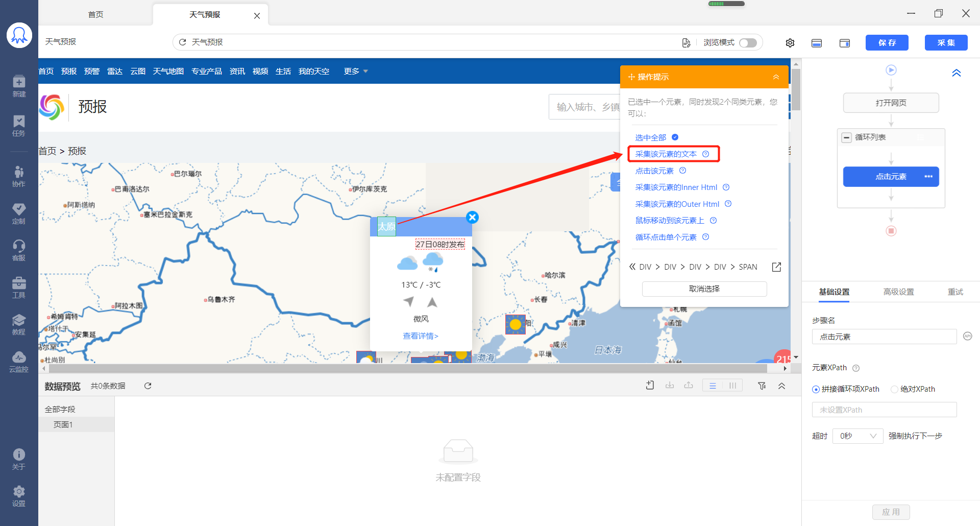
Task: Open 协作 in the left sidebar
Action: click(x=19, y=176)
